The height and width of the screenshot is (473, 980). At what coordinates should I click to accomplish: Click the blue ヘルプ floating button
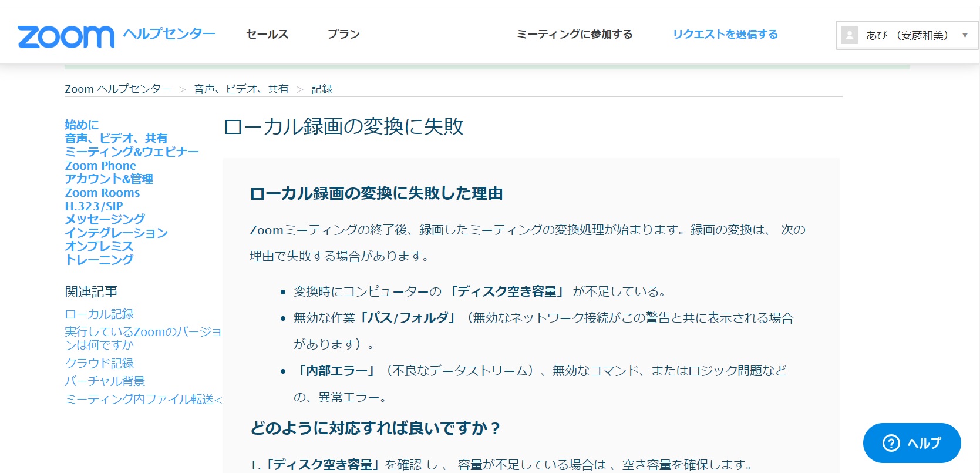tap(912, 443)
